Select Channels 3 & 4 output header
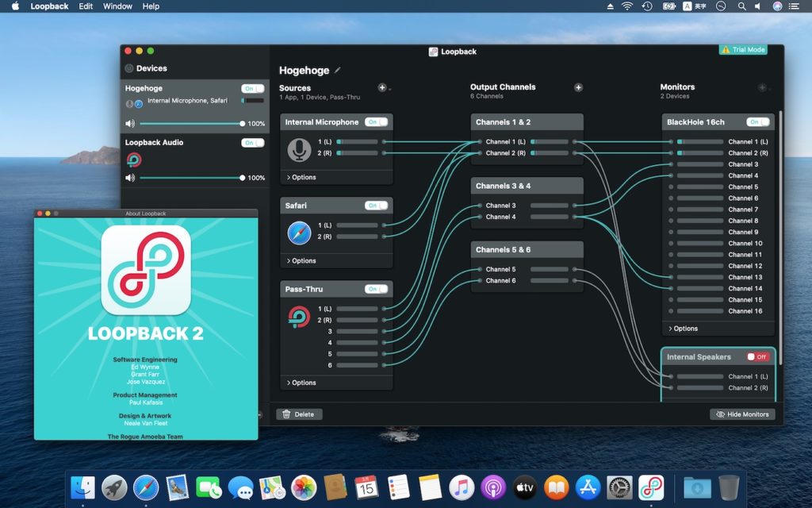 coord(527,186)
